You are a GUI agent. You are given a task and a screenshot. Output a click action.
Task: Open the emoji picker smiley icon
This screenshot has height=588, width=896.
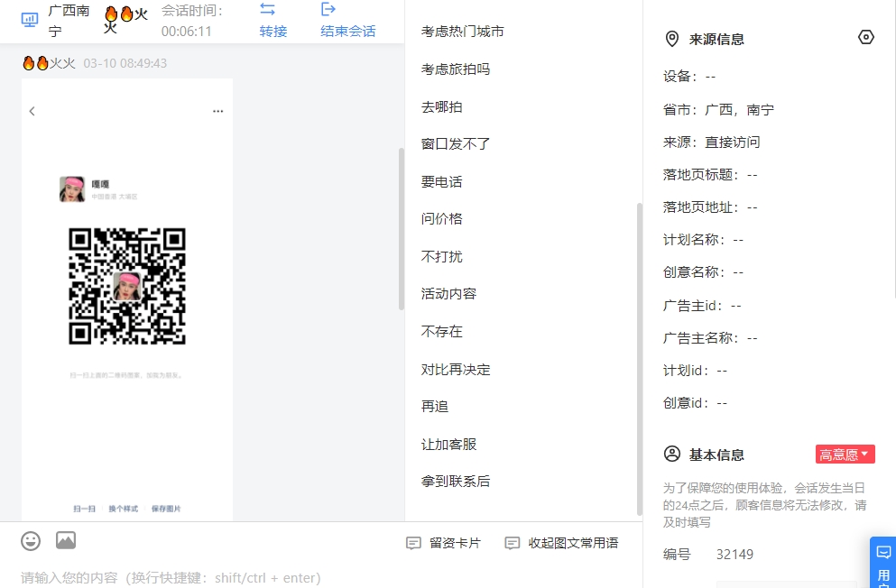click(31, 540)
